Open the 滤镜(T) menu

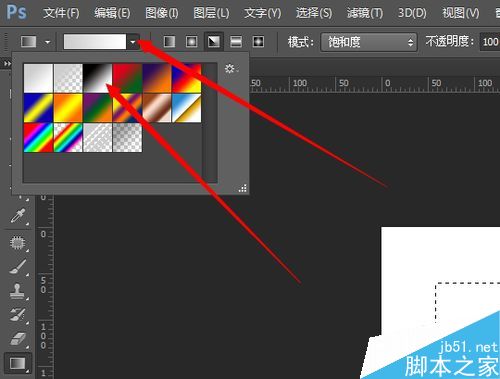tap(365, 13)
